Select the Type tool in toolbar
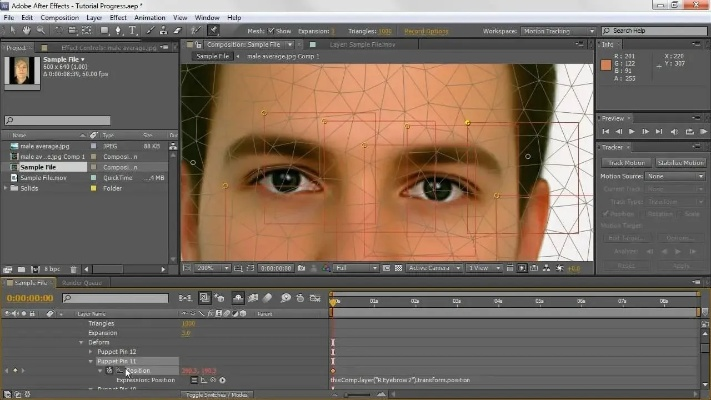 pos(133,30)
